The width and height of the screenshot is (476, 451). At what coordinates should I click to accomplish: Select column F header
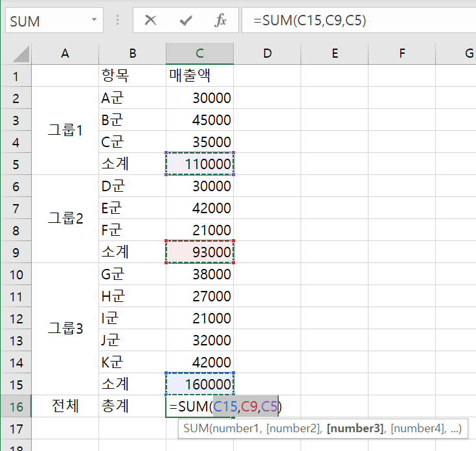click(x=402, y=54)
